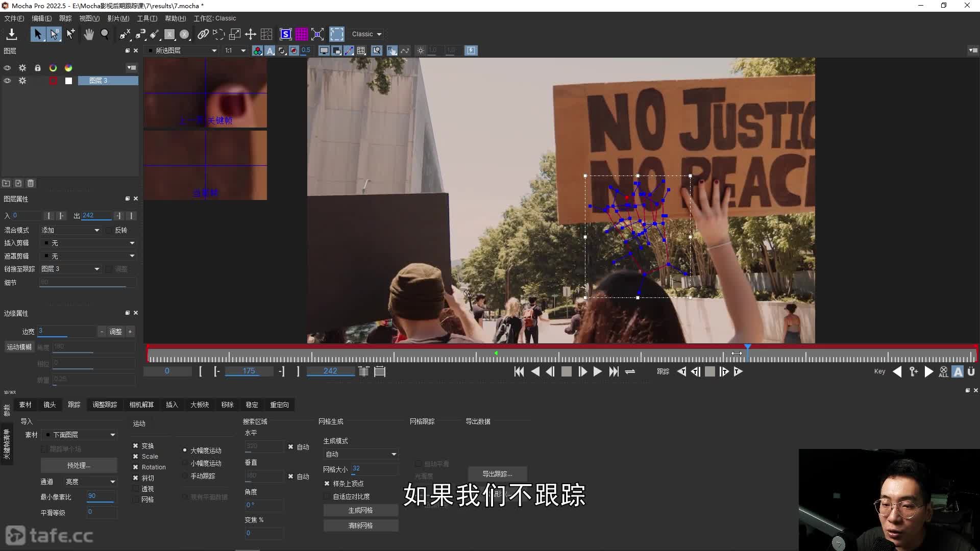Viewport: 980px width, 551px height.
Task: Activate the Zoom magnifier tool
Action: pyautogui.click(x=105, y=34)
